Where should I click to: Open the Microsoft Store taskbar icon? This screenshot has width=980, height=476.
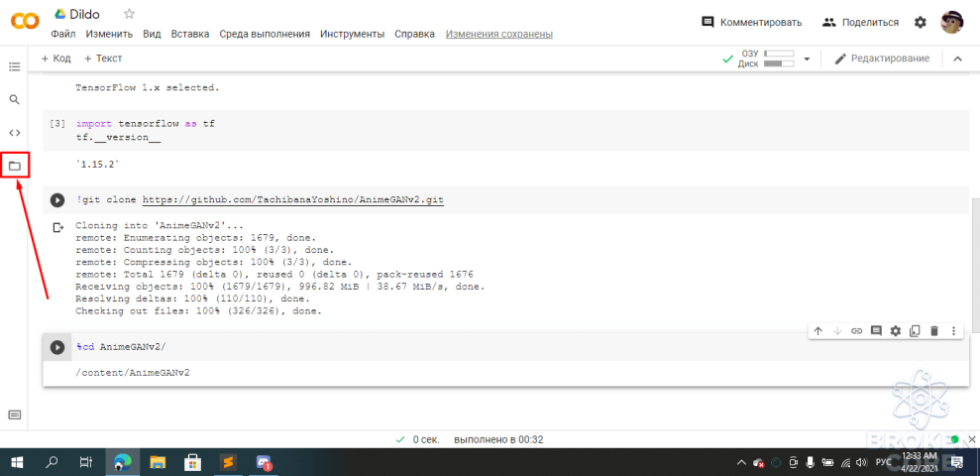pyautogui.click(x=192, y=462)
